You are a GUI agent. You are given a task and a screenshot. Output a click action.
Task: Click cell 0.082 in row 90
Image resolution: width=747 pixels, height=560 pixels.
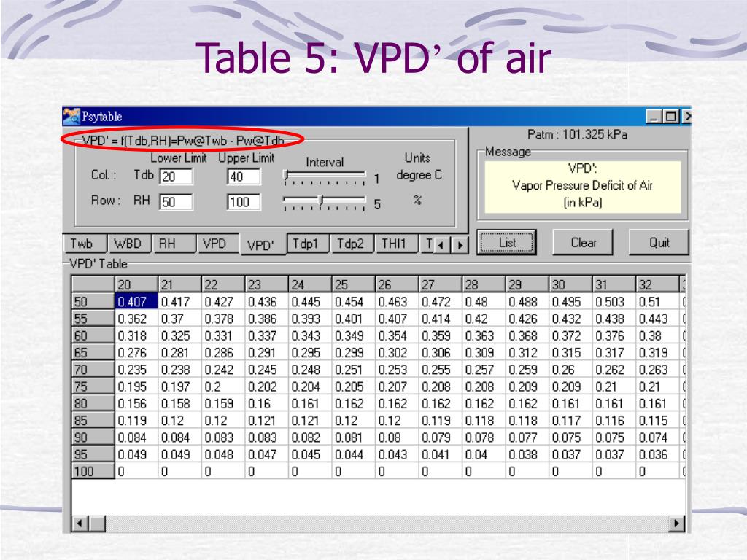point(309,437)
